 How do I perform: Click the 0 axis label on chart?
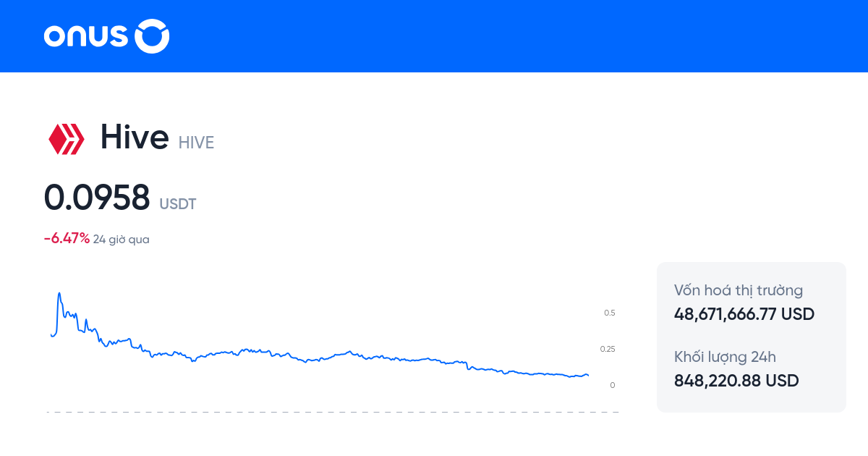[612, 385]
